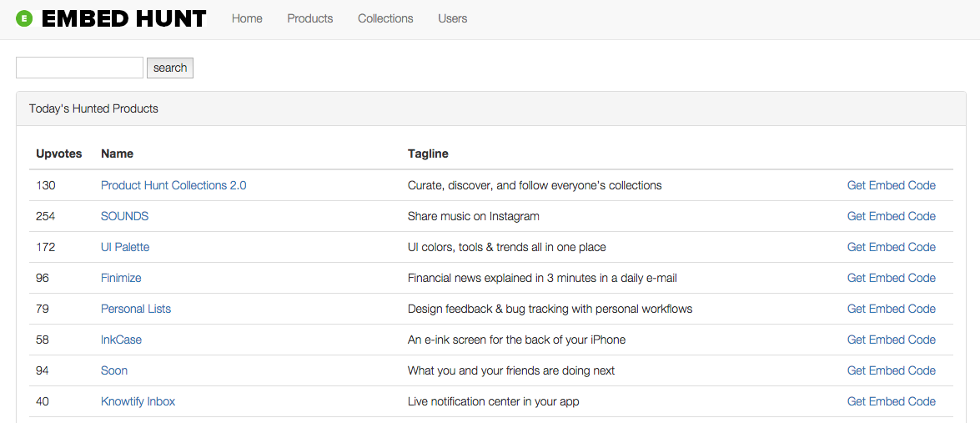Select the Personal Lists product link

pyautogui.click(x=136, y=309)
